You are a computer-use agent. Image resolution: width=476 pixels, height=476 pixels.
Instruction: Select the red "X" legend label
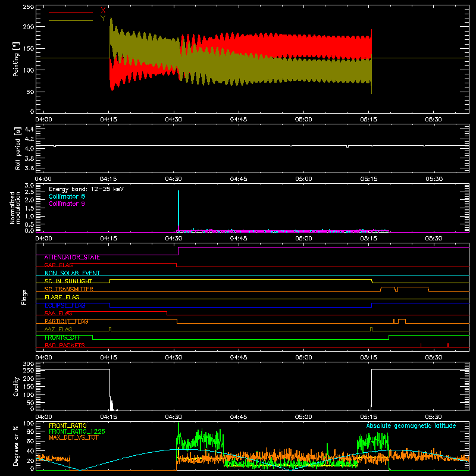tap(103, 11)
